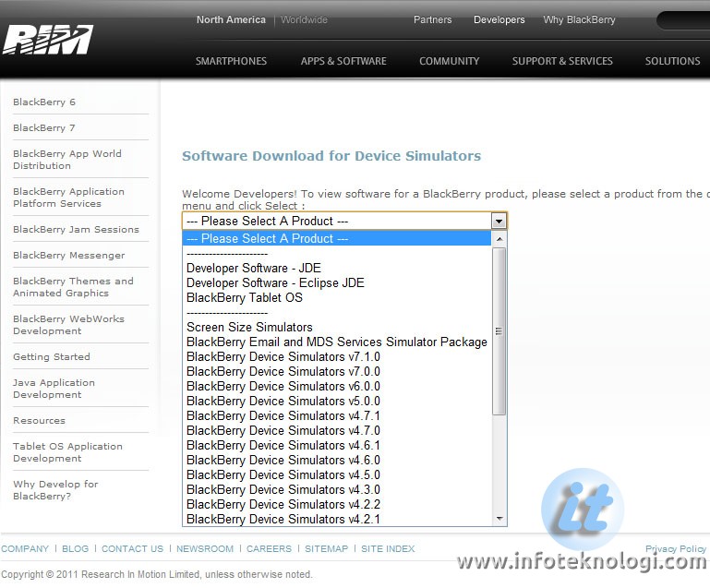Choose BlackBerry Device Simulators v4.6.0
This screenshot has width=710, height=588.
click(x=337, y=461)
